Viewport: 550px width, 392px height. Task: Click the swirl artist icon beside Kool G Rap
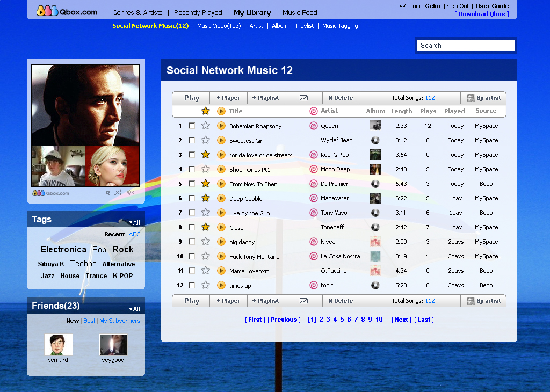tap(314, 155)
